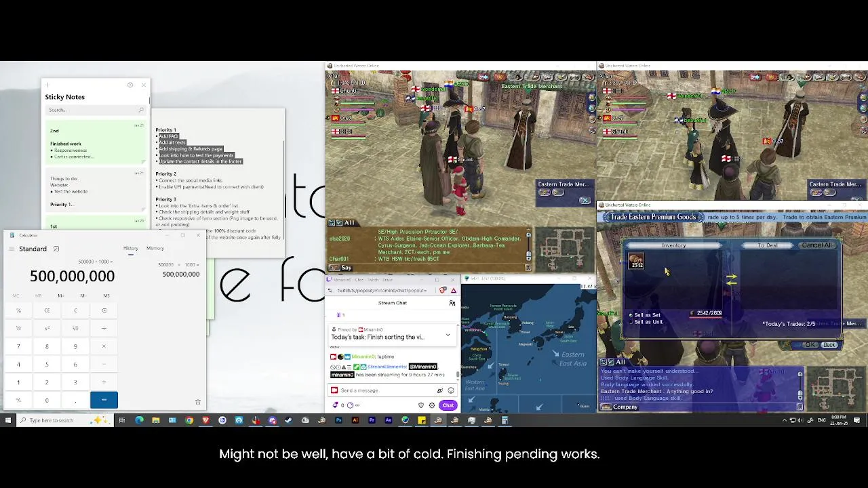
Task: Click the twitch.tv popout URL bar
Action: pos(382,290)
